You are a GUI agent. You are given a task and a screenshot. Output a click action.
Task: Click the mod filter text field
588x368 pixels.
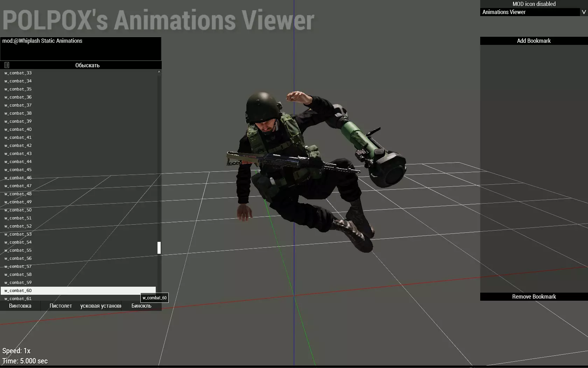pyautogui.click(x=80, y=48)
